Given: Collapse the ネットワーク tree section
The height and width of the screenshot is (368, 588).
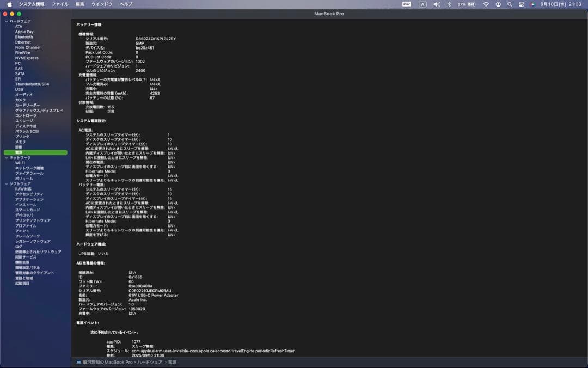Looking at the screenshot, I should pyautogui.click(x=6, y=158).
